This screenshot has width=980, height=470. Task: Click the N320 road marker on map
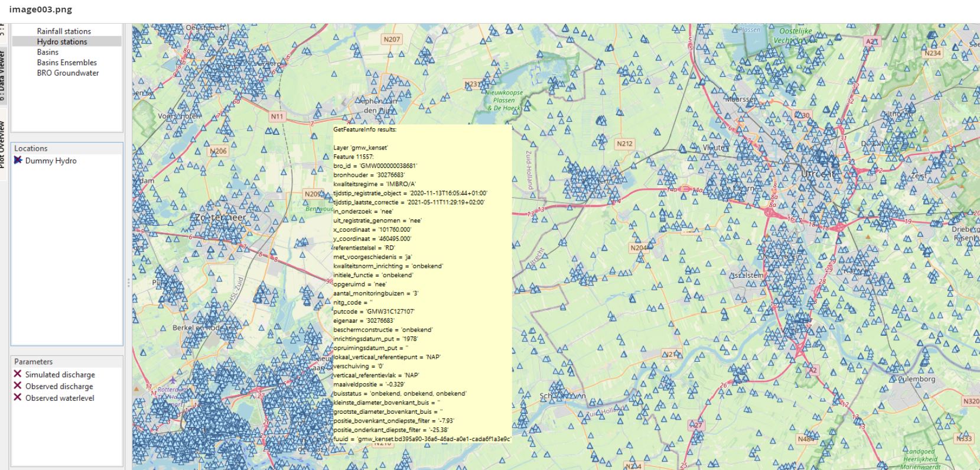pyautogui.click(x=971, y=401)
